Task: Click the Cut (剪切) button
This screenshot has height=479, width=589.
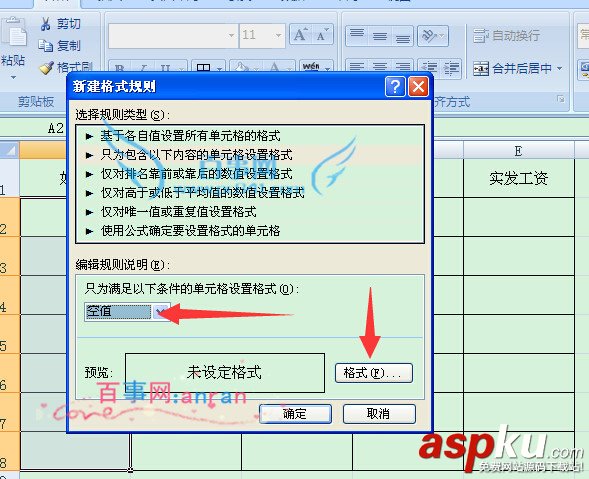Action: click(x=60, y=24)
